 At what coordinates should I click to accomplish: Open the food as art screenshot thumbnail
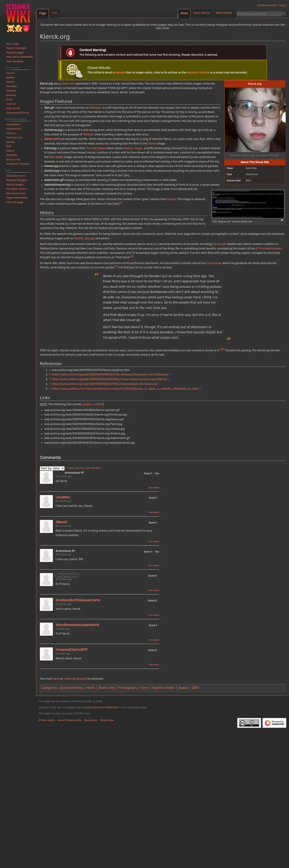248,204
